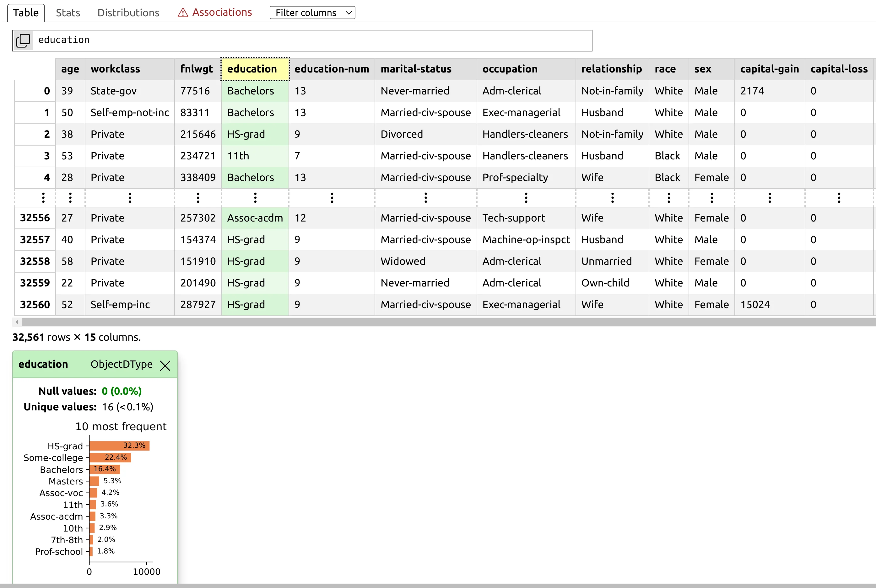Click the capital-gain value 2174
876x588 pixels.
coord(770,91)
